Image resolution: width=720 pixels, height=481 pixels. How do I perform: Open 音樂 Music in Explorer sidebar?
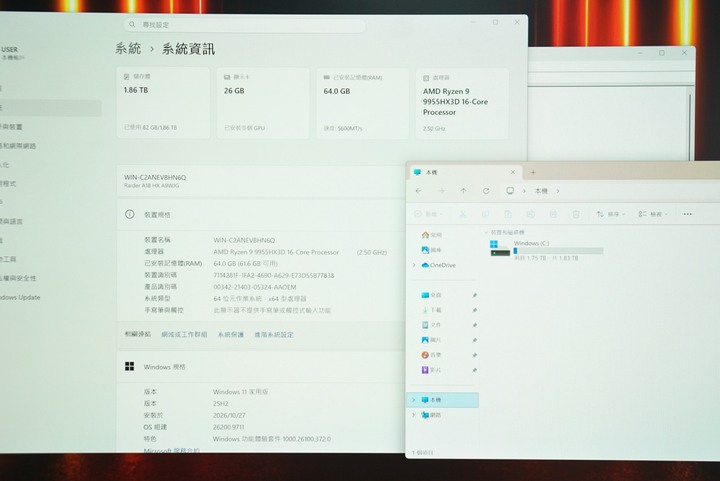pos(432,355)
